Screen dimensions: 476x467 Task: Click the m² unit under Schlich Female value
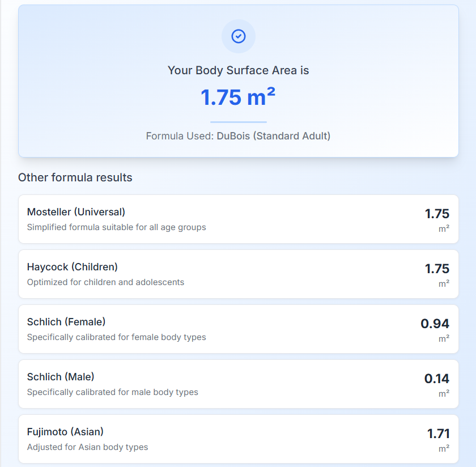point(444,338)
